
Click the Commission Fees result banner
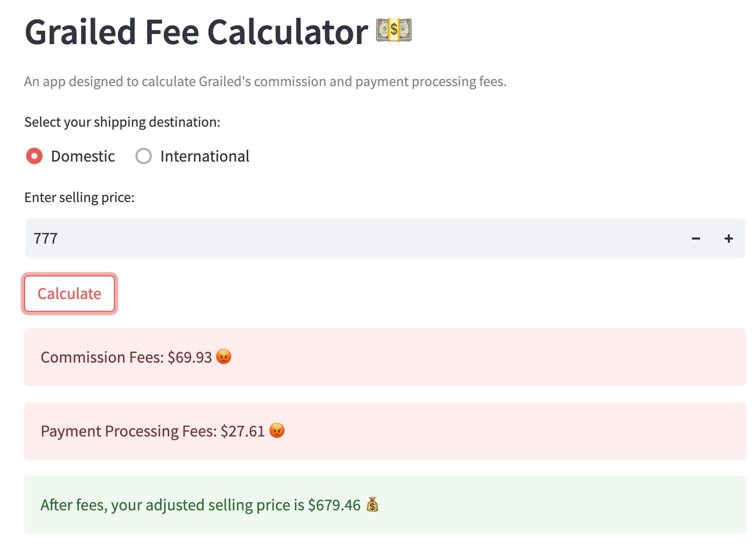point(385,357)
